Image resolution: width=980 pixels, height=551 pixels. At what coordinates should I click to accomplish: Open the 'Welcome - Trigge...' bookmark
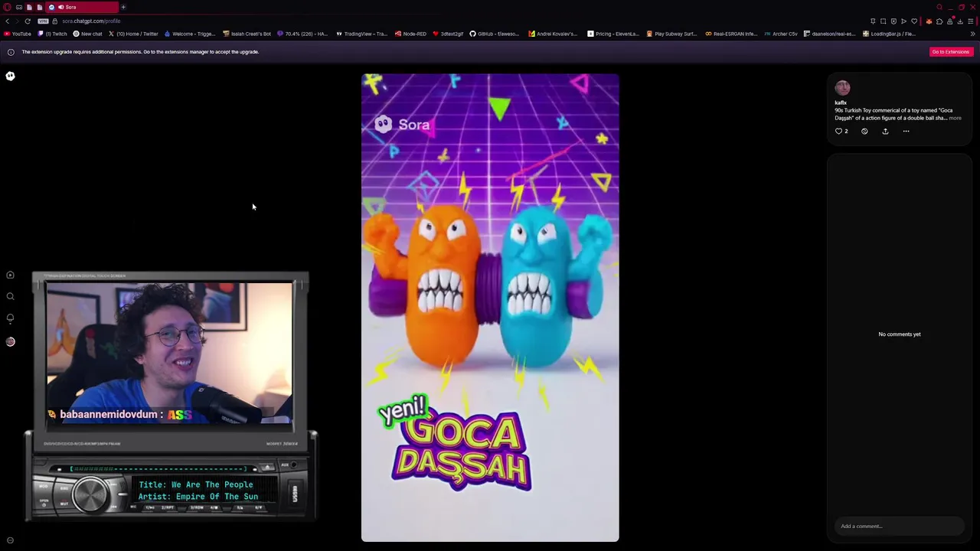pyautogui.click(x=190, y=34)
